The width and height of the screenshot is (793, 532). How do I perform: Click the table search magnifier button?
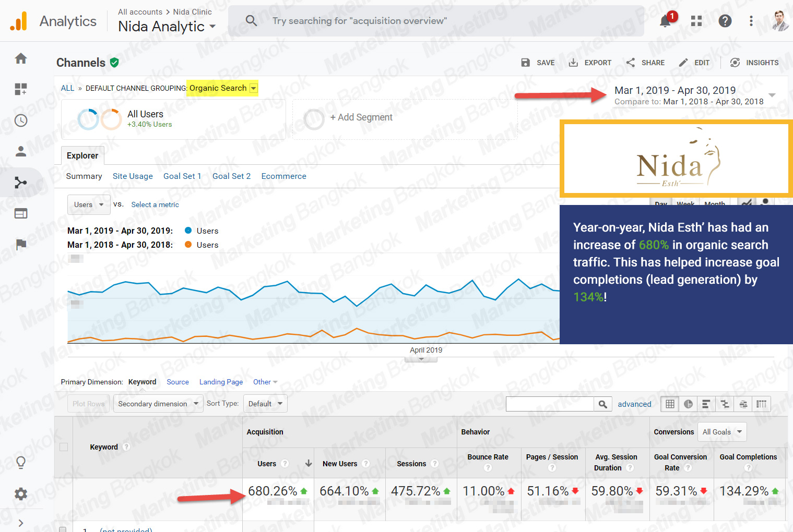(x=602, y=404)
